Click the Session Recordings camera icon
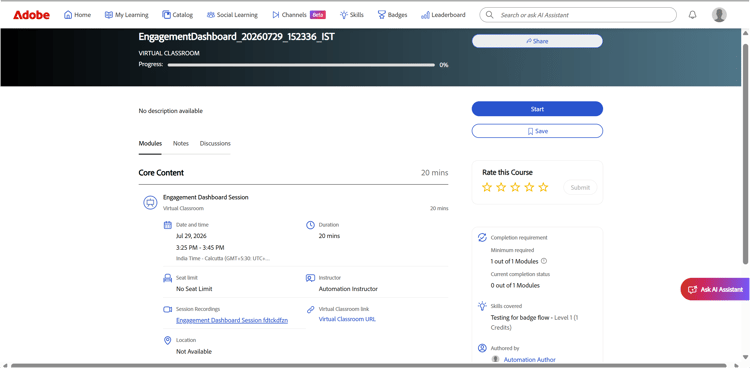 (167, 309)
